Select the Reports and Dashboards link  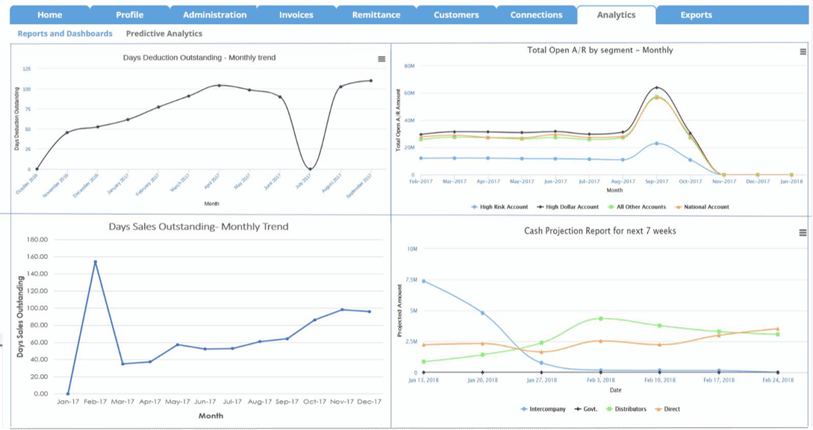click(64, 34)
